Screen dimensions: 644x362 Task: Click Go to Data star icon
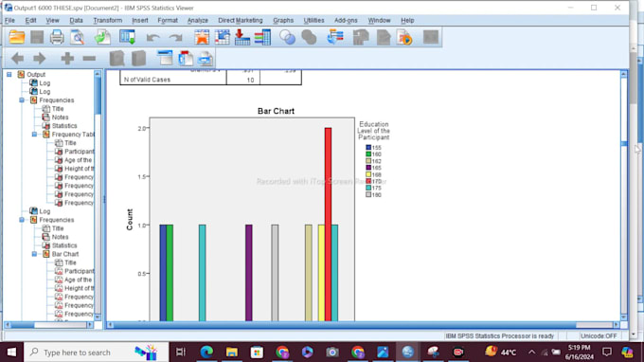click(202, 37)
